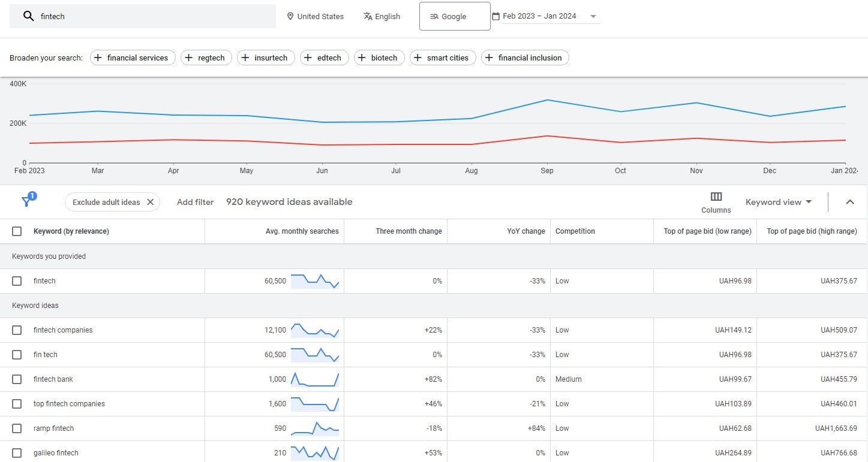Check the fintech keyword row

coord(17,281)
